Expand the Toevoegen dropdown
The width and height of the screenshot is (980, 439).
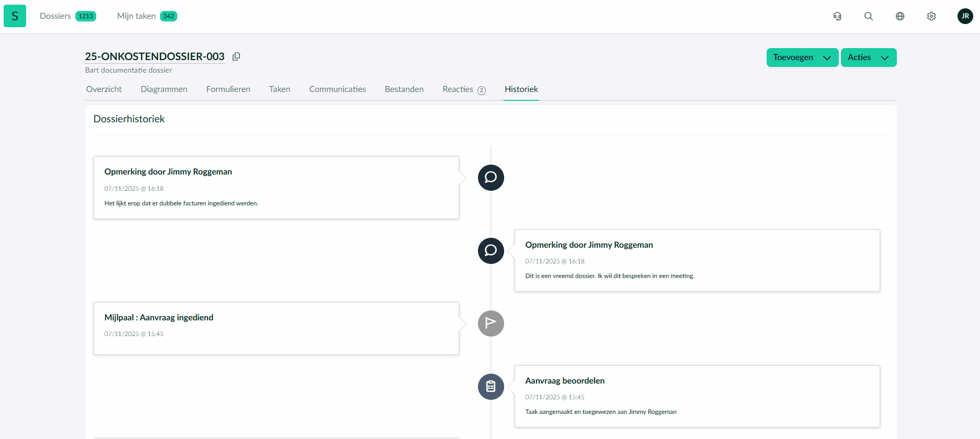tap(802, 57)
